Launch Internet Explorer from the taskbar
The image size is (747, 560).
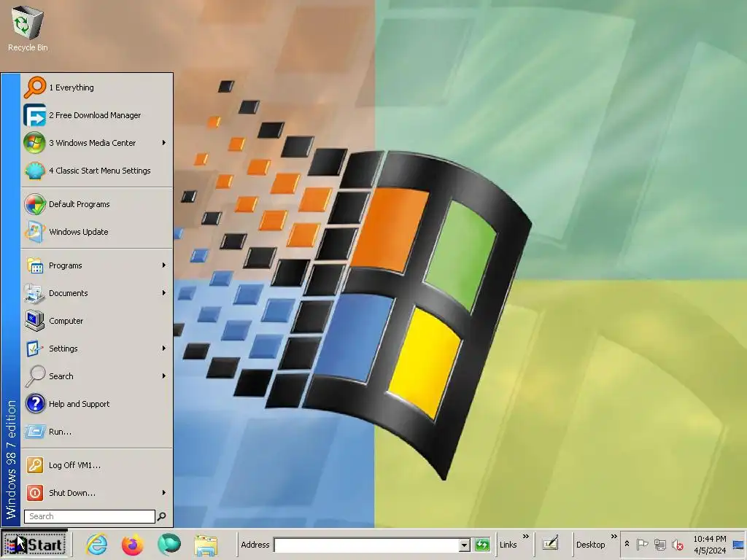[x=97, y=544]
